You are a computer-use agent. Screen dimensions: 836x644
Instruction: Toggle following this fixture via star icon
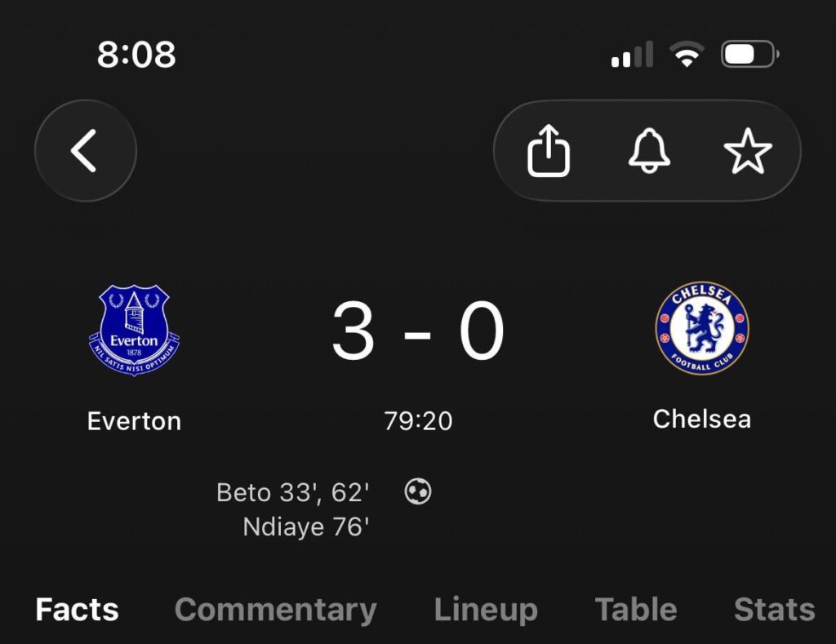748,151
